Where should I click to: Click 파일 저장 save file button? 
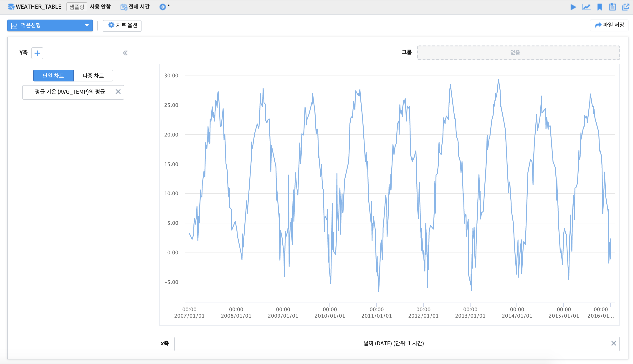(609, 25)
